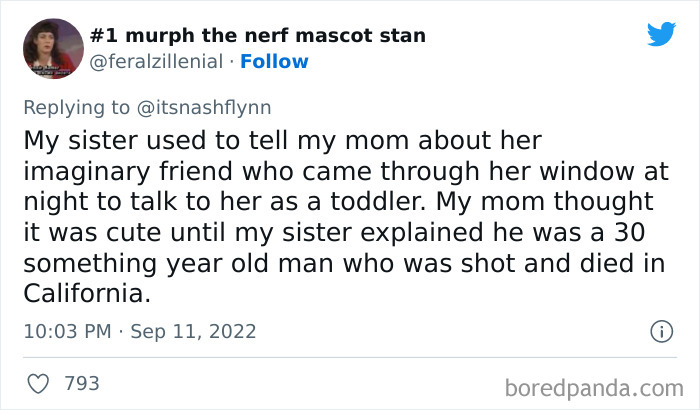Open the @itsnashflynn mention link
700x410 pixels.
click(x=202, y=106)
